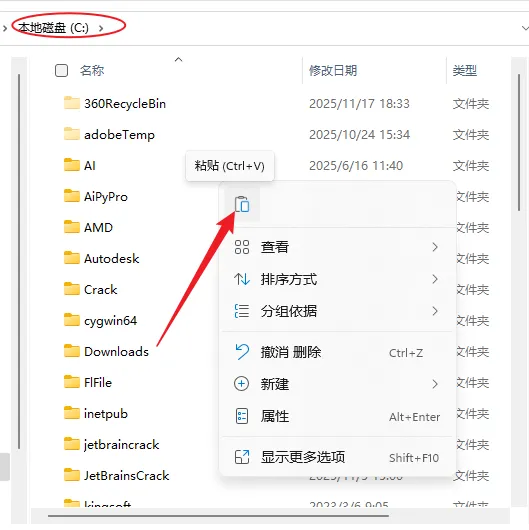This screenshot has width=529, height=530.
Task: Click the navigation pane vertical scrollbar
Action: click(19, 262)
